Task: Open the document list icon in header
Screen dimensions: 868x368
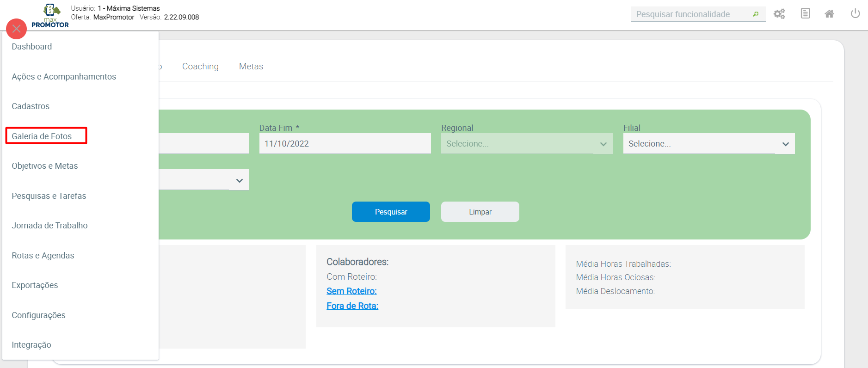Action: pyautogui.click(x=805, y=13)
